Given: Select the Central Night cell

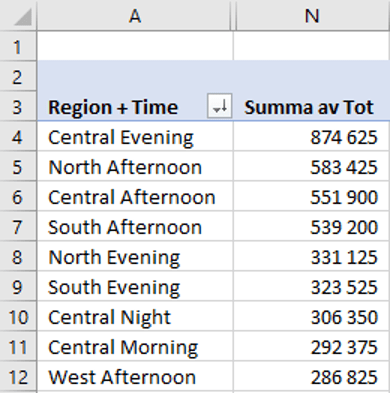Looking at the screenshot, I should pyautogui.click(x=135, y=316).
